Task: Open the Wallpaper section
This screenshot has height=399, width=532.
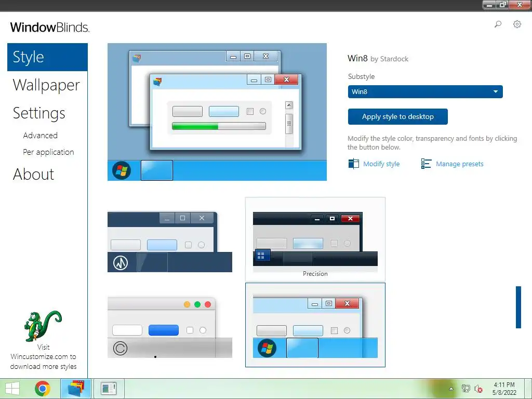Action: point(46,85)
